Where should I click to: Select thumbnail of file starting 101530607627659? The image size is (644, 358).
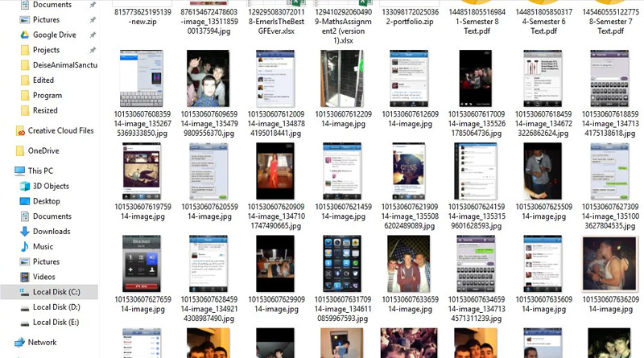[x=142, y=264]
